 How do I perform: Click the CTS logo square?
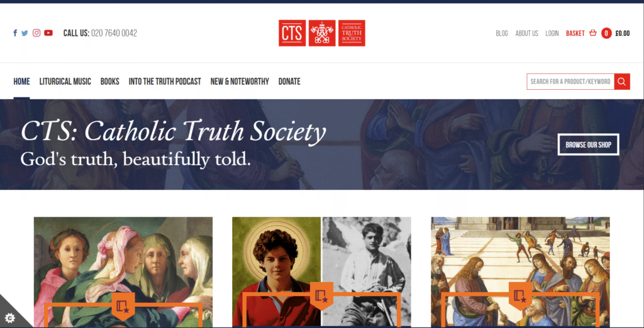[292, 33]
